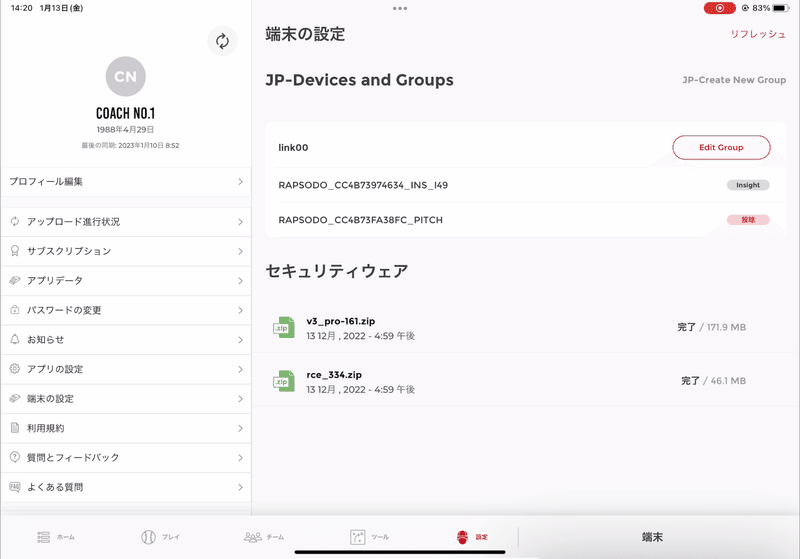Image resolution: width=800 pixels, height=559 pixels.
Task: Select the 端末 tab at bottom right
Action: pos(652,537)
